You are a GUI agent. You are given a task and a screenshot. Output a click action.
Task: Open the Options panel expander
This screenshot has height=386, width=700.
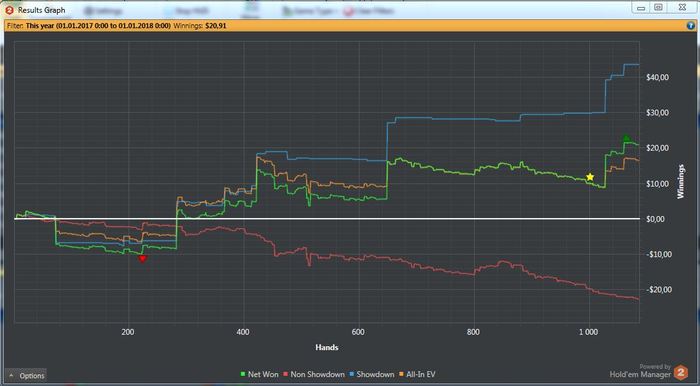click(25, 376)
